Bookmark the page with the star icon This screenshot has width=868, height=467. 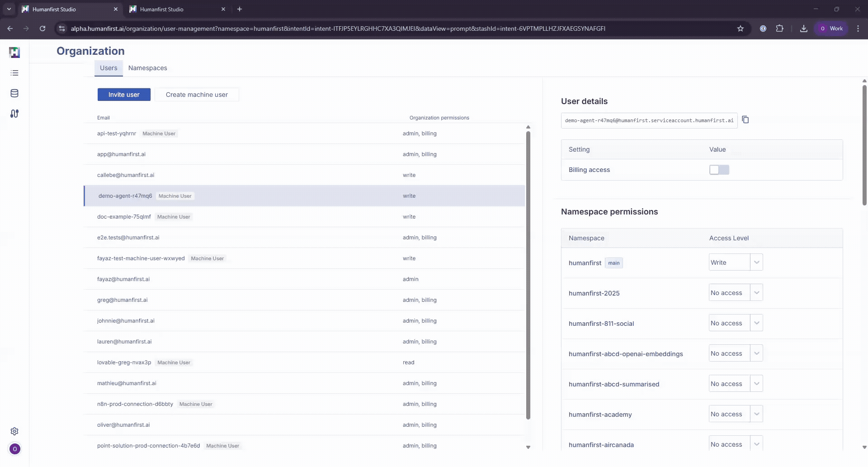(x=740, y=28)
